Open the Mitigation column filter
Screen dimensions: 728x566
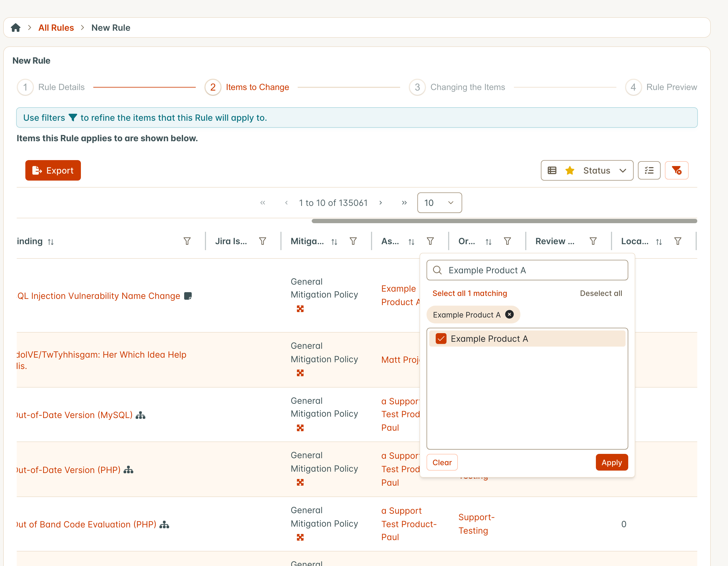(353, 241)
